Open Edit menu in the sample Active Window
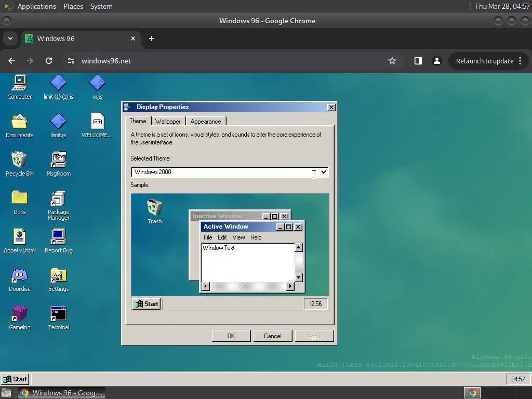532x399 pixels. click(x=222, y=237)
